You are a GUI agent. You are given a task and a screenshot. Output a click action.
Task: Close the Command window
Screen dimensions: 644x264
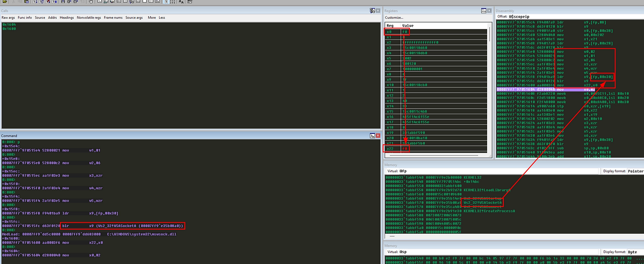click(378, 136)
